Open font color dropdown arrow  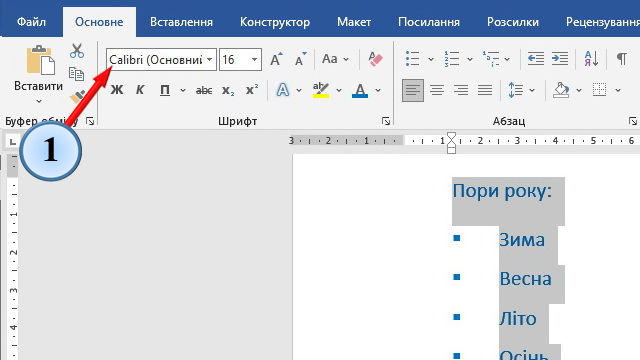(378, 90)
